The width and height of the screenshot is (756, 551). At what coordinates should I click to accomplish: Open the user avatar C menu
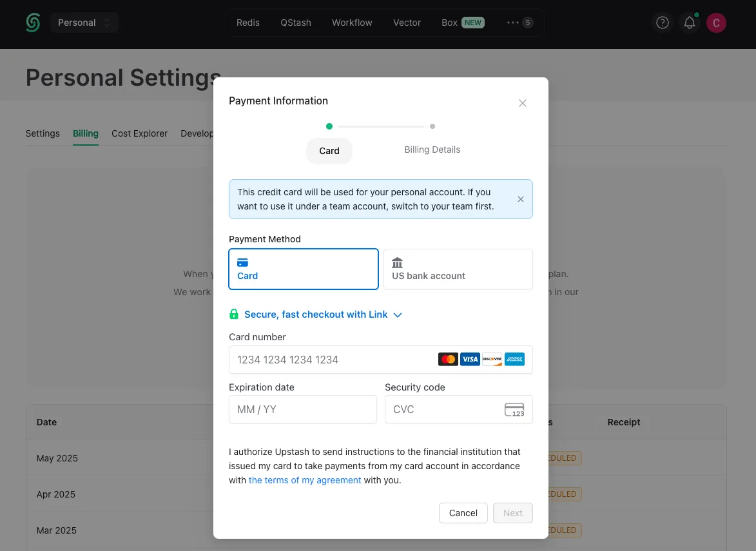tap(716, 23)
